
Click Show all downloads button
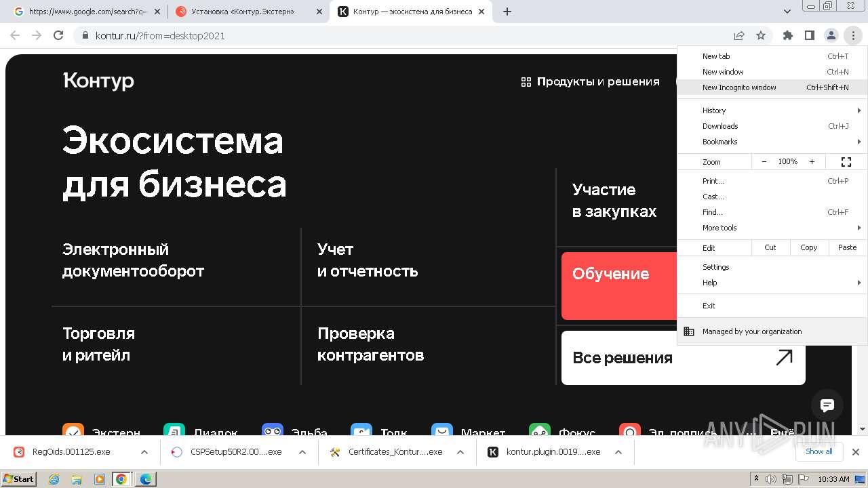coord(818,451)
